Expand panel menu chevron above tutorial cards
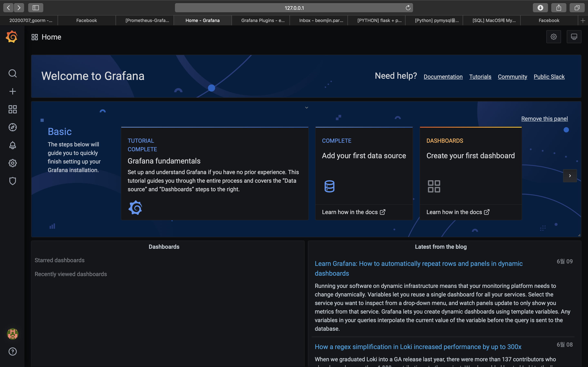The image size is (588, 367). pyautogui.click(x=306, y=107)
